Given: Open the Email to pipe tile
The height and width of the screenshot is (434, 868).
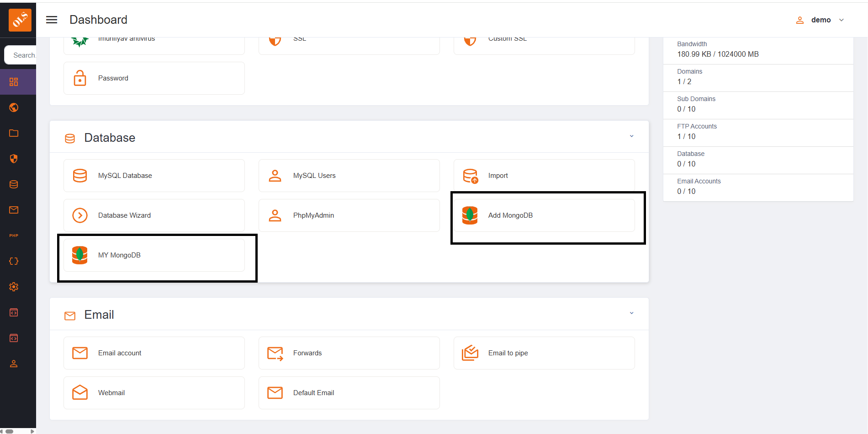Looking at the screenshot, I should pos(544,353).
